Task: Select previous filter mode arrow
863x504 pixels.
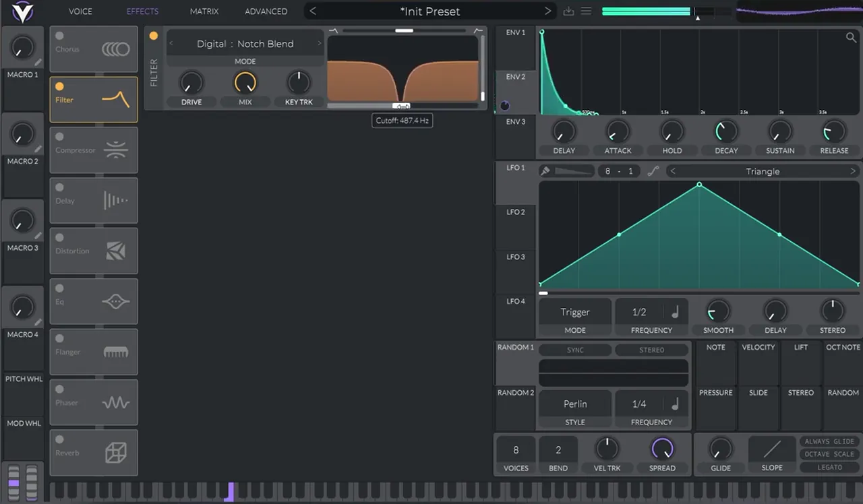Action: pyautogui.click(x=171, y=44)
